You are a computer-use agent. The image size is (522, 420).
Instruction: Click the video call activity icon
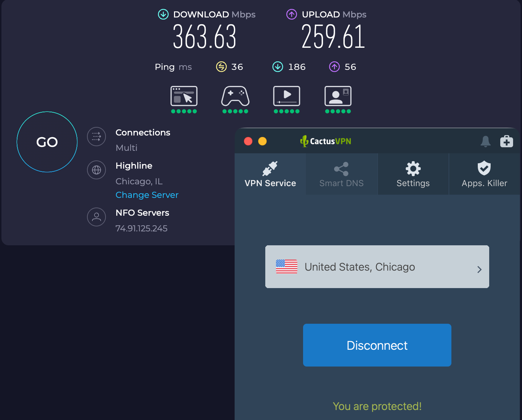tap(338, 96)
